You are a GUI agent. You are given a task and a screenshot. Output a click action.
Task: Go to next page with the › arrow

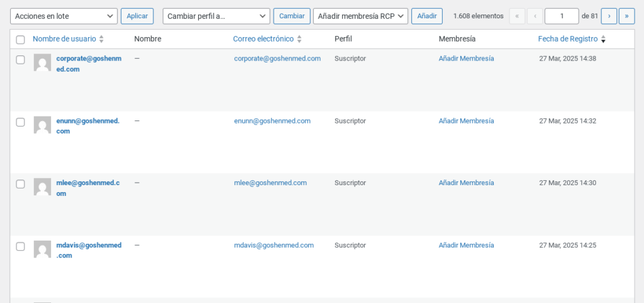pos(609,16)
